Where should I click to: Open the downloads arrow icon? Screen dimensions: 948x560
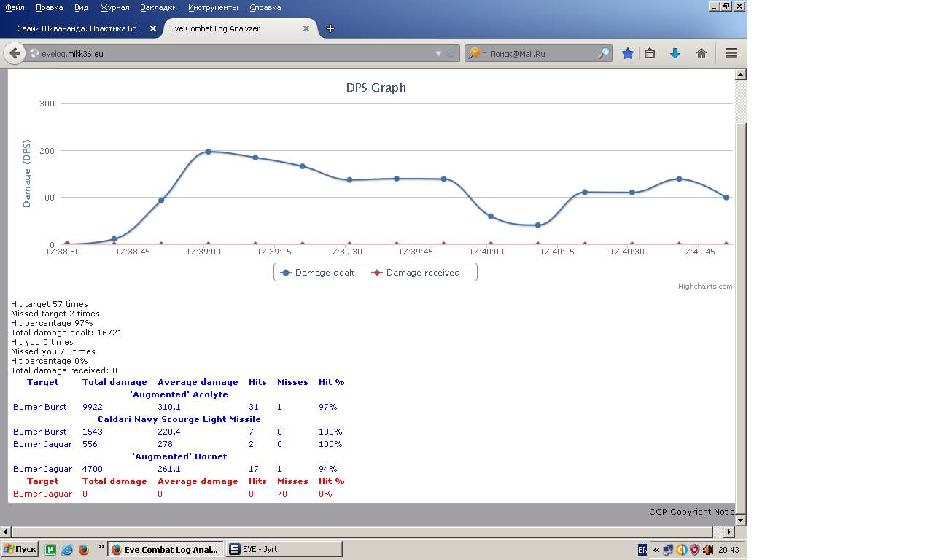675,53
